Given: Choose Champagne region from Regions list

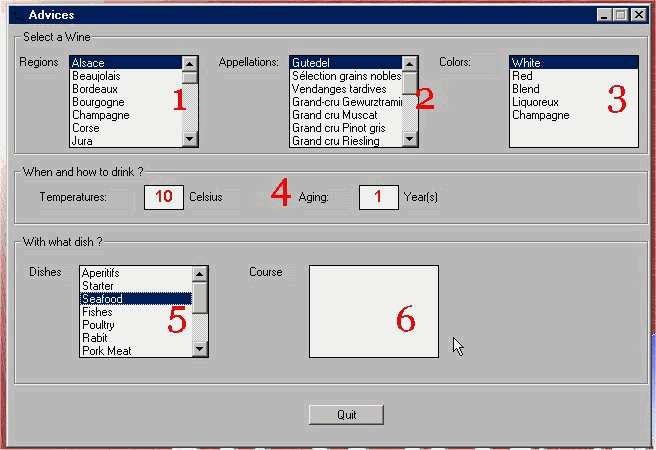Looking at the screenshot, I should click(100, 115).
